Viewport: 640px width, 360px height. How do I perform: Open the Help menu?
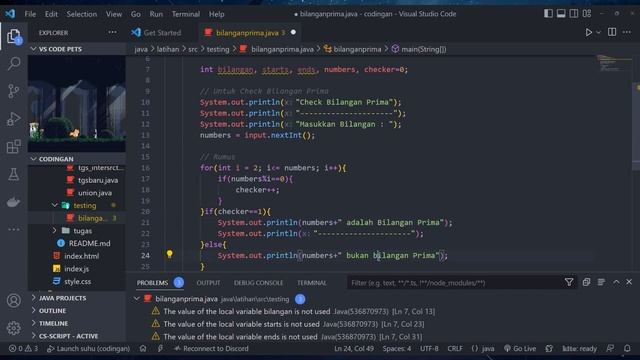[x=217, y=14]
